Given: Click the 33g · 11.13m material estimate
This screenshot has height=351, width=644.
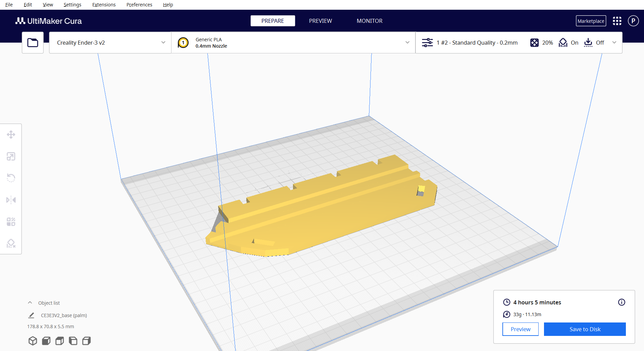Looking at the screenshot, I should pos(527,314).
